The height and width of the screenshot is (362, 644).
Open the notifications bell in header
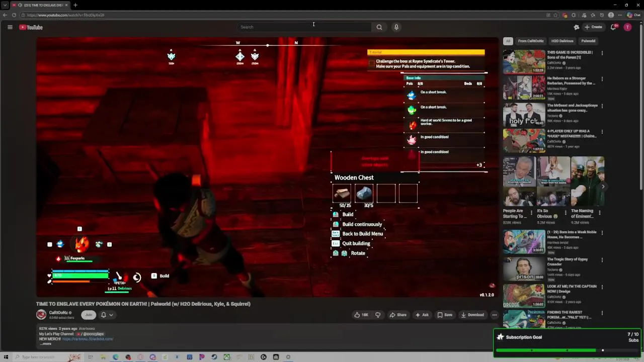tap(613, 27)
